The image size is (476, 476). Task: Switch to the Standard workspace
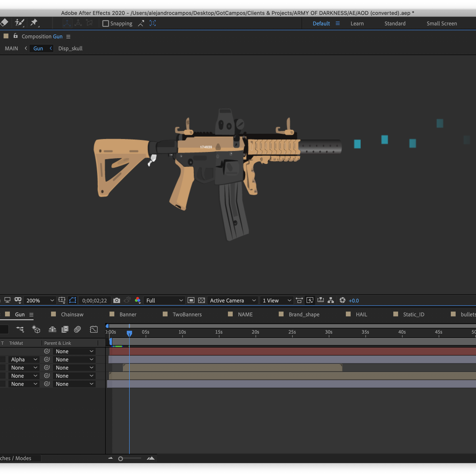click(x=395, y=23)
